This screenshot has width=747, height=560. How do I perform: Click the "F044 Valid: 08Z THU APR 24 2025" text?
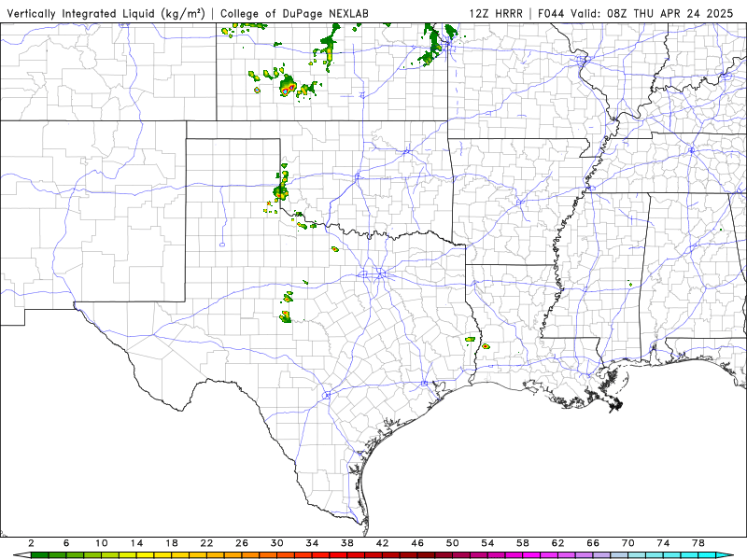coord(636,14)
